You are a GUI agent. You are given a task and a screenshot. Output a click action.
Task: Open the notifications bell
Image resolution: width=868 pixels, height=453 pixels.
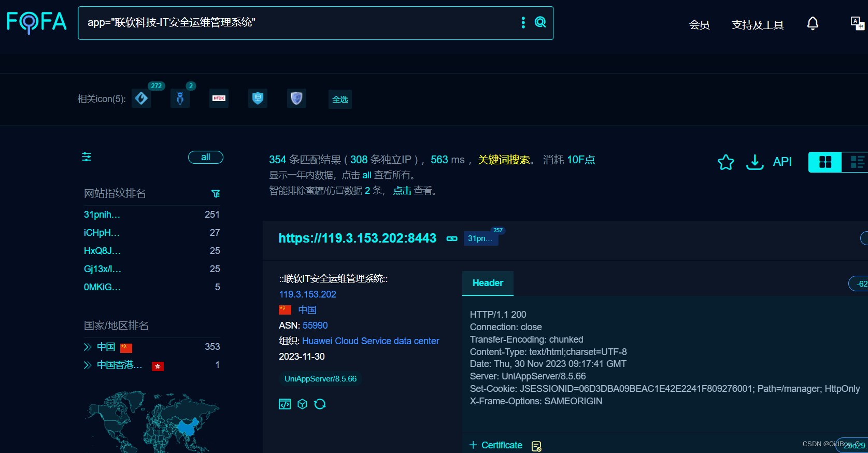pyautogui.click(x=813, y=23)
